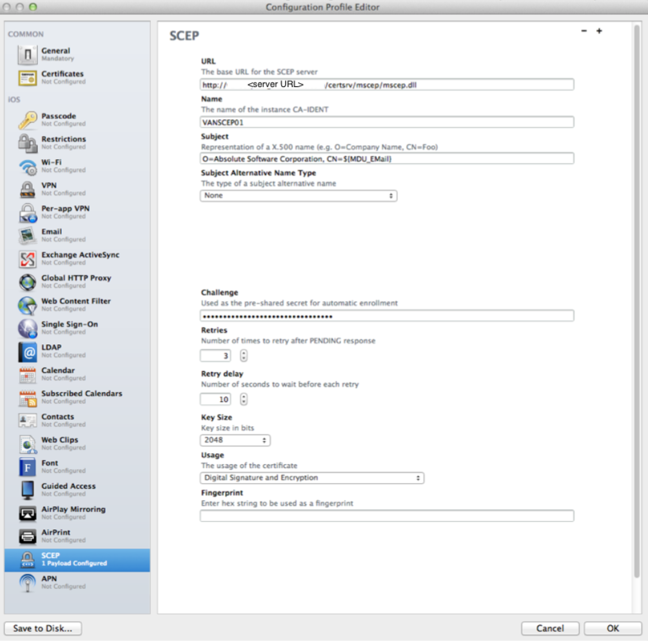The image size is (648, 644).
Task: Add payload with the plus button
Action: pyautogui.click(x=599, y=31)
